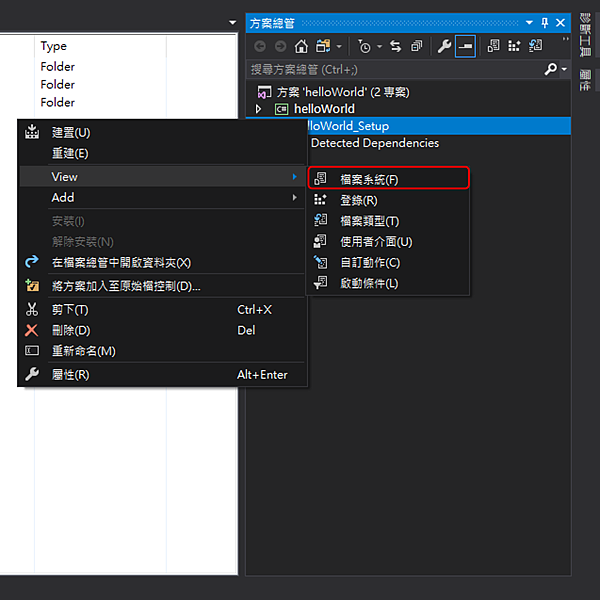Open File System Editor from toolbar icon
600x600 pixels.
(493, 46)
